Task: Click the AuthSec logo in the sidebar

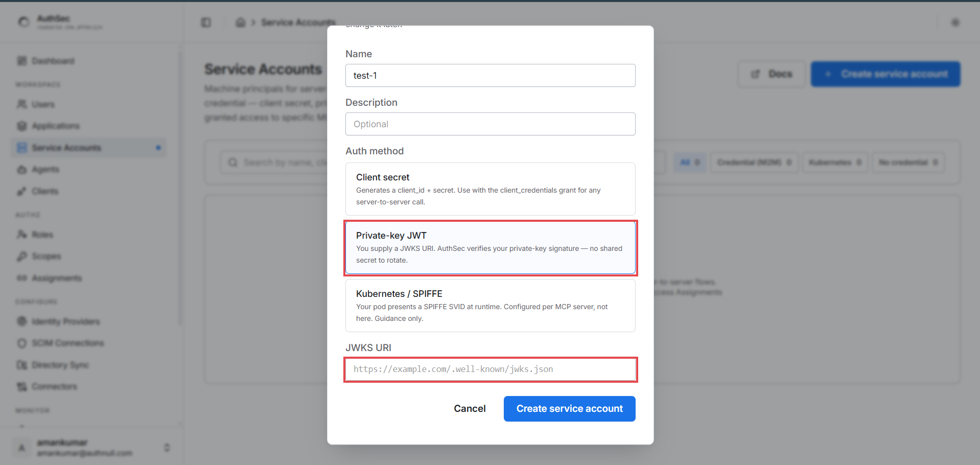Action: tap(24, 22)
